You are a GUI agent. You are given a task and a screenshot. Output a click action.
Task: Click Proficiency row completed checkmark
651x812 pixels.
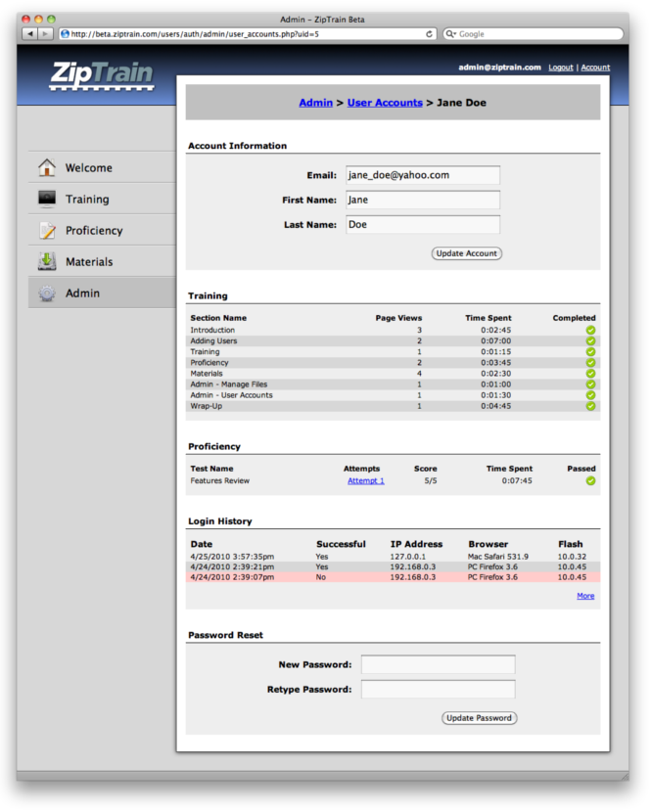pos(590,363)
